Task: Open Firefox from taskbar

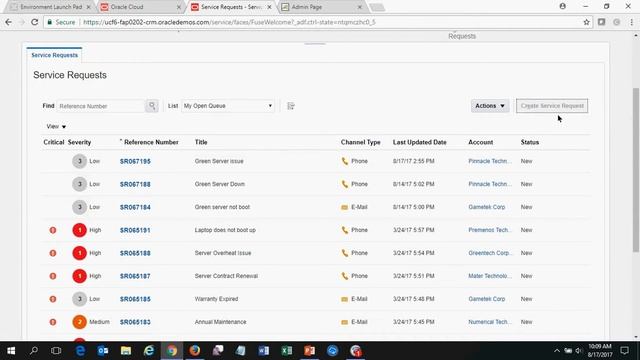Action: tap(195, 351)
